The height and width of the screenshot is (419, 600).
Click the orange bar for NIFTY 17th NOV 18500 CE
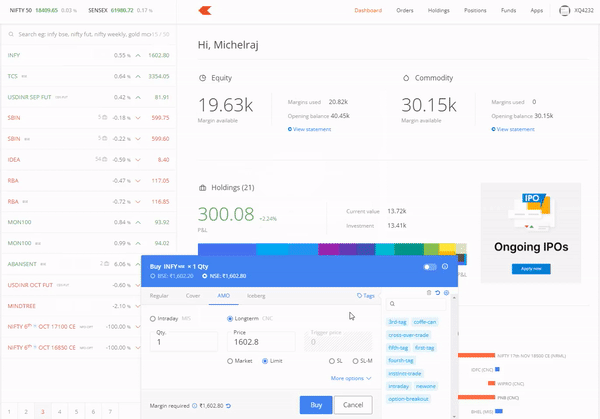click(x=476, y=355)
